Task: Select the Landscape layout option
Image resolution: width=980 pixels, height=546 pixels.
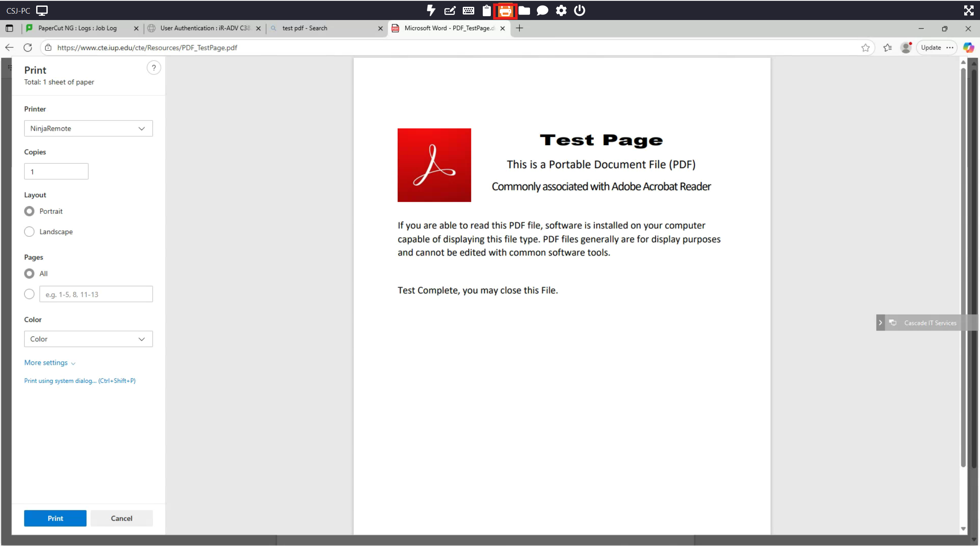Action: 29,232
